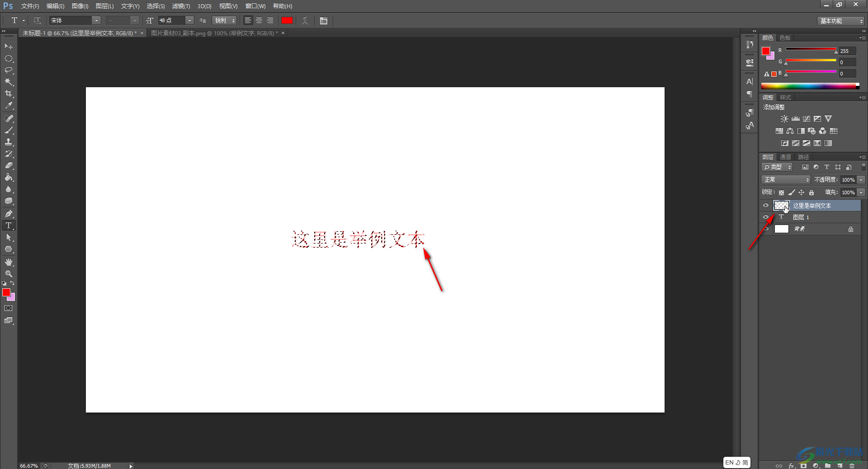868x469 pixels.
Task: Select the Move tool in the toolbox
Action: tap(9, 47)
